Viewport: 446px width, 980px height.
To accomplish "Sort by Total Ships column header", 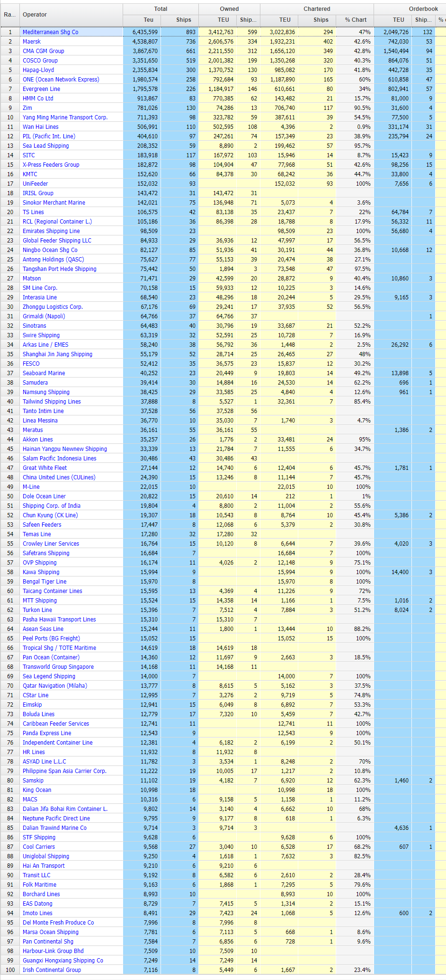I will click(x=180, y=20).
